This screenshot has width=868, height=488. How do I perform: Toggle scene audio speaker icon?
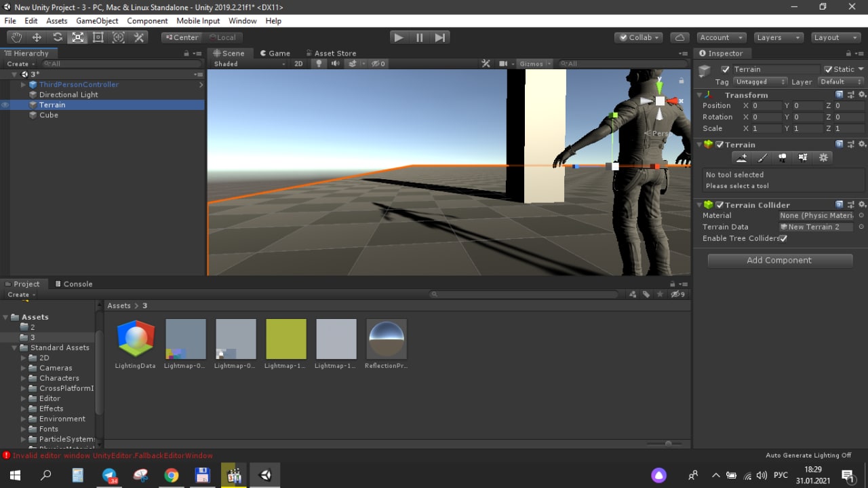335,63
